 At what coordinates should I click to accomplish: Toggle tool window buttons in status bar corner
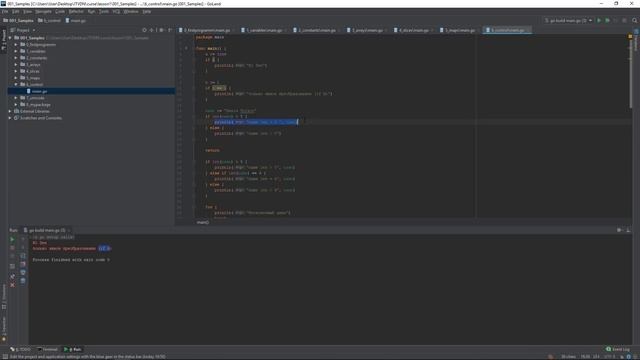pyautogui.click(x=4, y=356)
